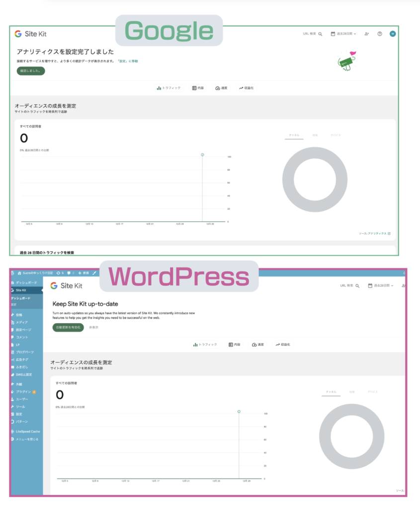
Task: Click the URL検索 magnifier in top panel
Action: (320, 34)
